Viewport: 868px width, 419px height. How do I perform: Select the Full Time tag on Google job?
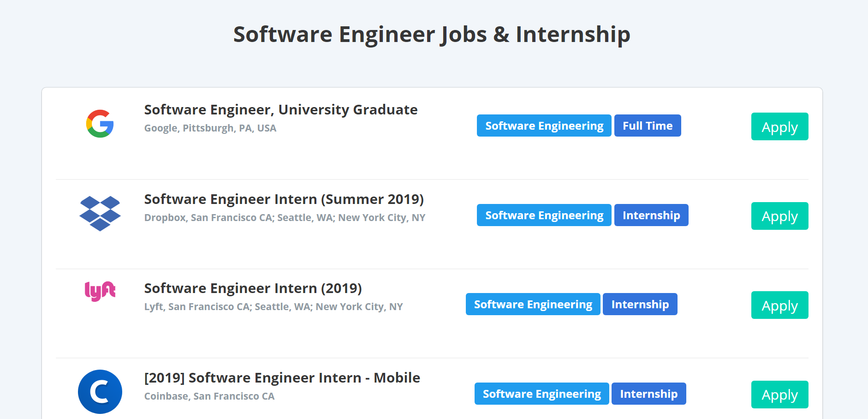(648, 126)
